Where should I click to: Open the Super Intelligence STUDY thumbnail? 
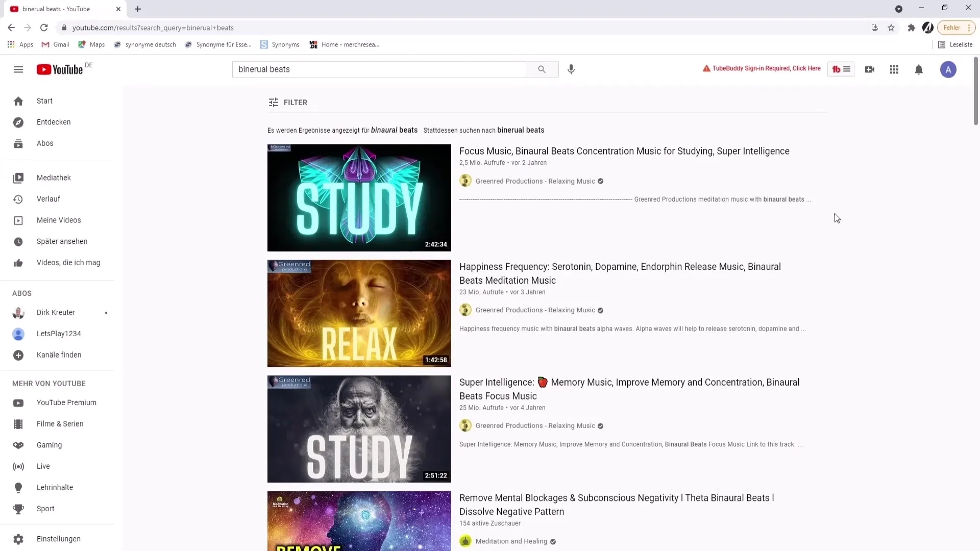pos(359,429)
